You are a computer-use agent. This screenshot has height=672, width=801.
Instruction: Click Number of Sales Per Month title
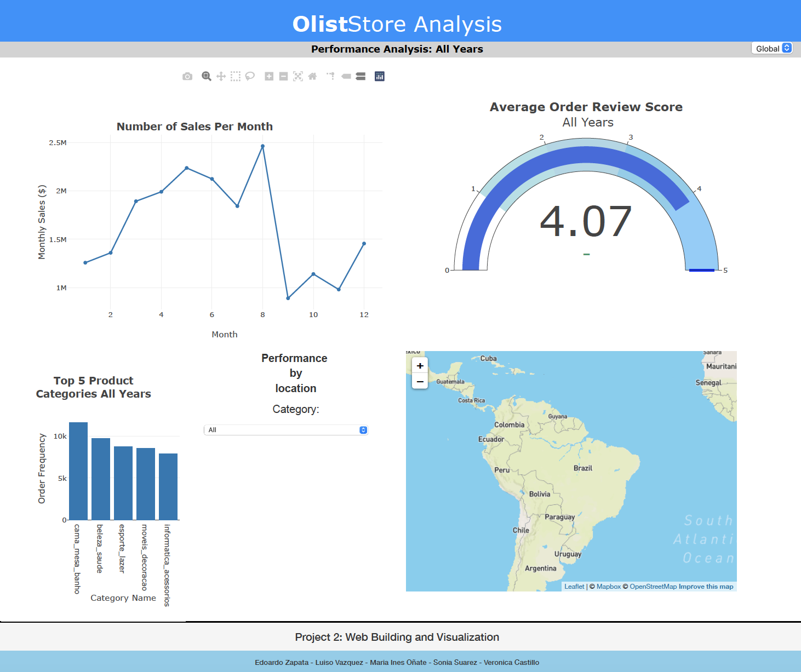pos(194,127)
